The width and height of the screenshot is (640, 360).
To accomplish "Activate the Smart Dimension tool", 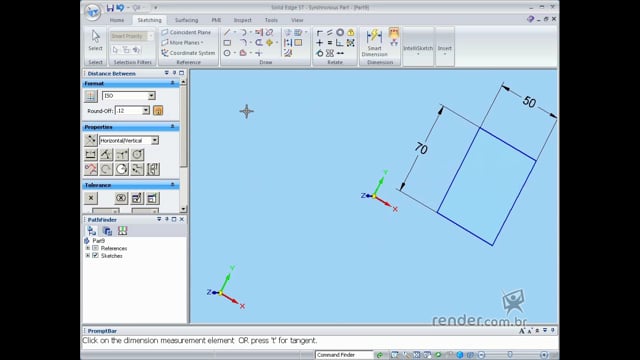I will point(374,43).
